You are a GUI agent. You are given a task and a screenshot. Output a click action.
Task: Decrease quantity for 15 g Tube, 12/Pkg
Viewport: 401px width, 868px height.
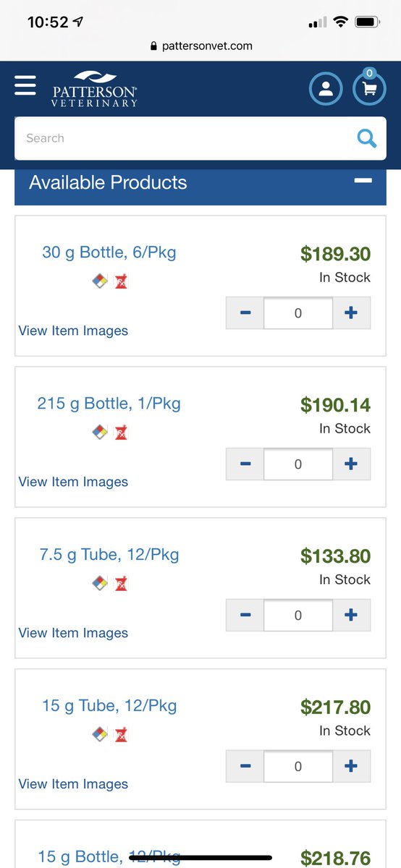[245, 767]
